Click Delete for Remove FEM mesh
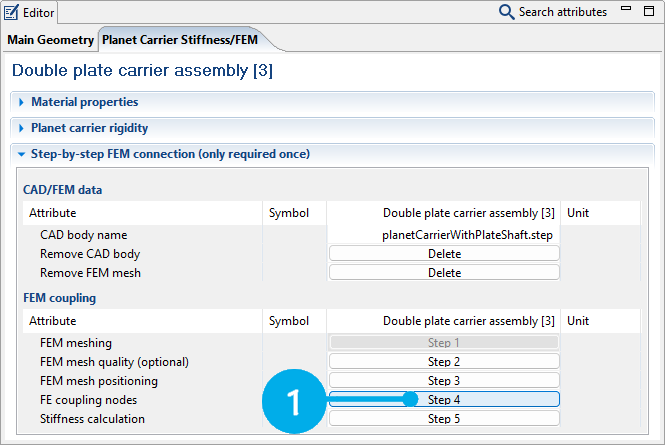Viewport: 665px width, 445px height. (x=444, y=273)
